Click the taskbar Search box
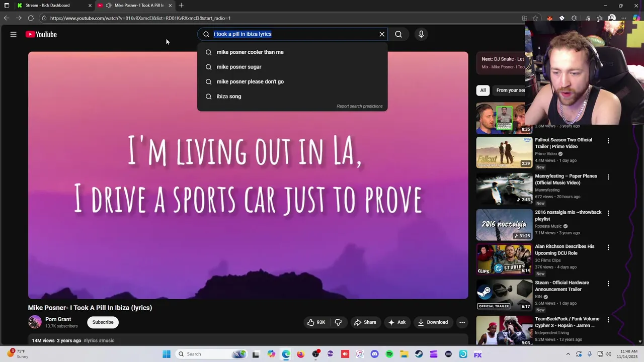The width and height of the screenshot is (644, 362). pos(212,354)
